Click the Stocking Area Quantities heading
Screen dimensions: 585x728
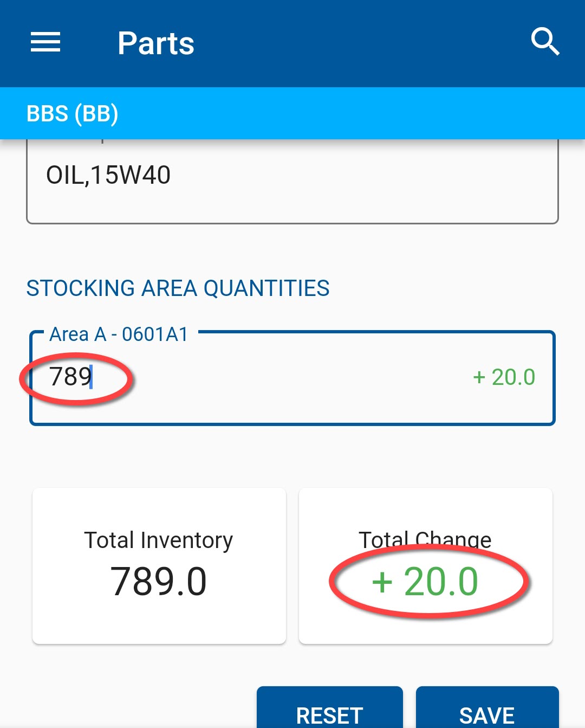[178, 288]
